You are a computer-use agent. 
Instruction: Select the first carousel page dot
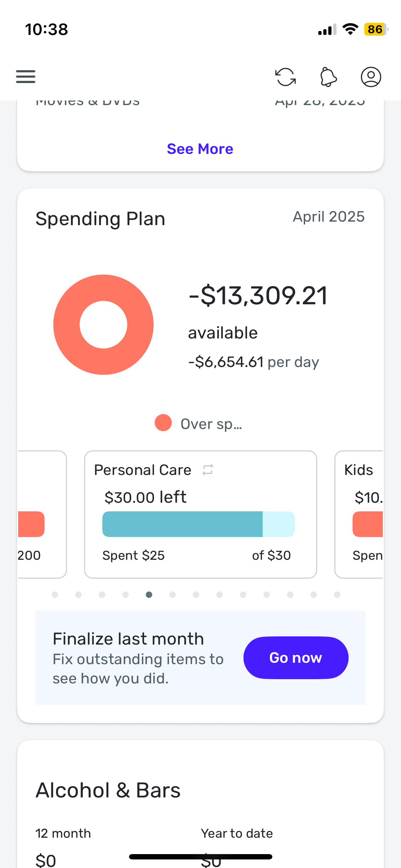[55, 594]
